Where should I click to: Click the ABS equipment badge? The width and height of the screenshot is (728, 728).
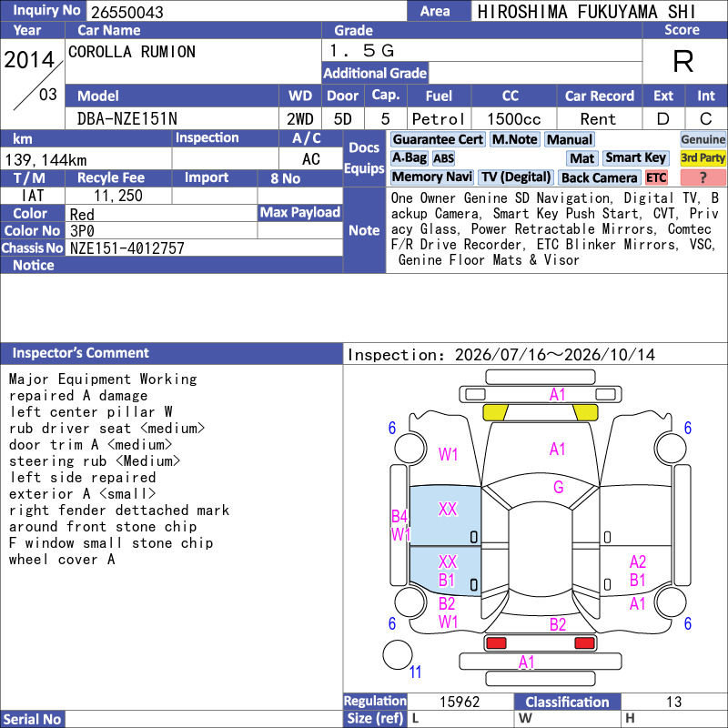tap(443, 158)
